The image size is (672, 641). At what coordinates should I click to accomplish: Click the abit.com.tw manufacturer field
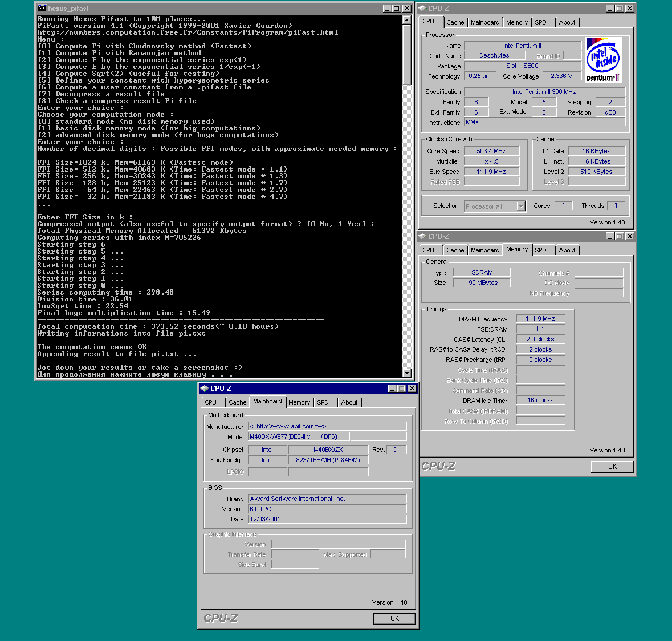pos(327,426)
